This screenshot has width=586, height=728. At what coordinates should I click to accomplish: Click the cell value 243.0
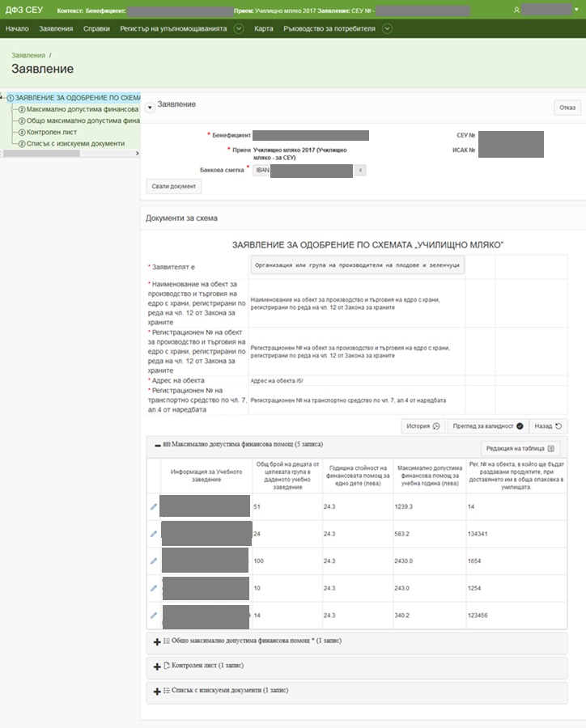pyautogui.click(x=402, y=588)
